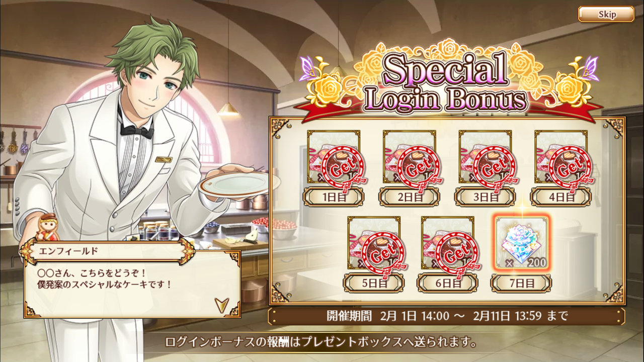Viewport: 644px width, 362px height.
Task: Click the 7日目 label
Action: 521,283
